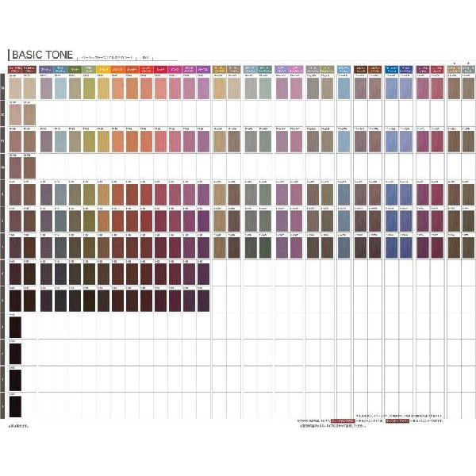Choose the top sky-blue swatch in the single-width column
Viewport: 476px width, 476px height.
point(343,88)
